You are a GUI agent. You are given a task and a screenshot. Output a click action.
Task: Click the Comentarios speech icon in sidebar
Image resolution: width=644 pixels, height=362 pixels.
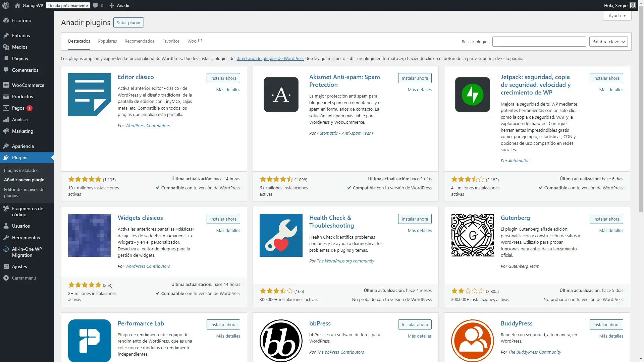(x=6, y=70)
